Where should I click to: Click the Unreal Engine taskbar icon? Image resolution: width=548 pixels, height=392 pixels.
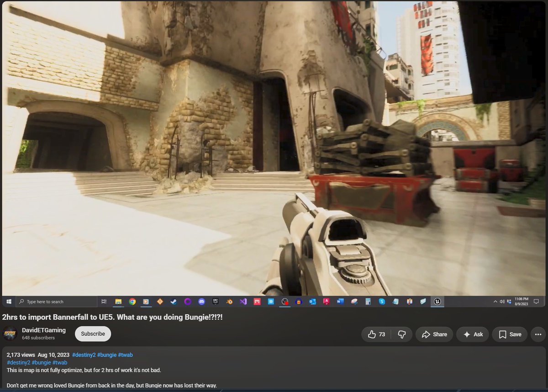437,302
